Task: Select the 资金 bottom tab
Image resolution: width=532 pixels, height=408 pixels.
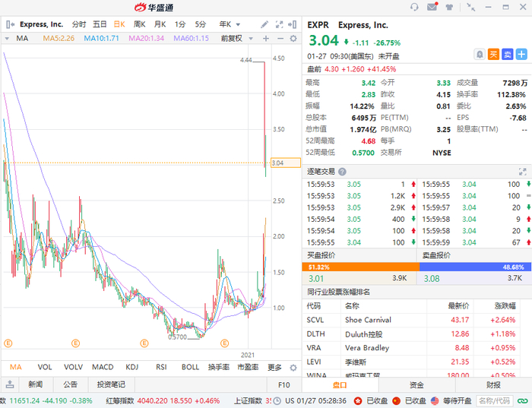Action: pyautogui.click(x=416, y=385)
